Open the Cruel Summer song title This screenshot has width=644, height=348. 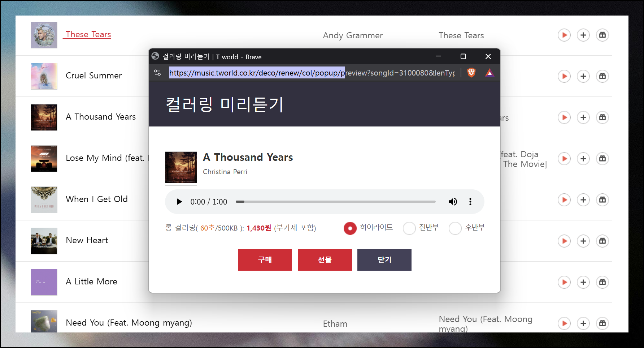93,76
